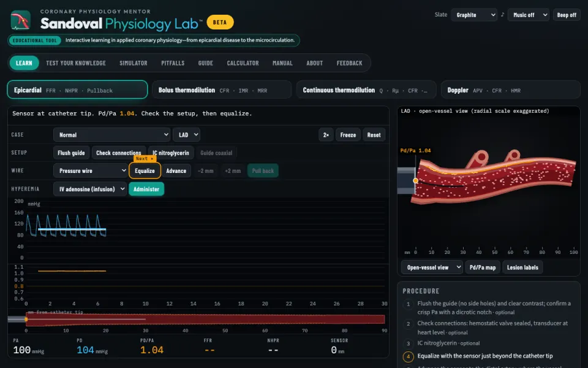Open the About tab

click(x=315, y=63)
